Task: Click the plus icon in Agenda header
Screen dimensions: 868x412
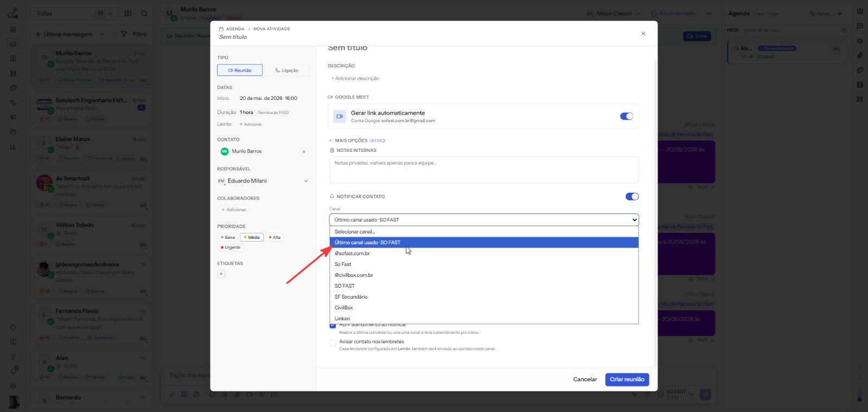Action: pyautogui.click(x=839, y=14)
